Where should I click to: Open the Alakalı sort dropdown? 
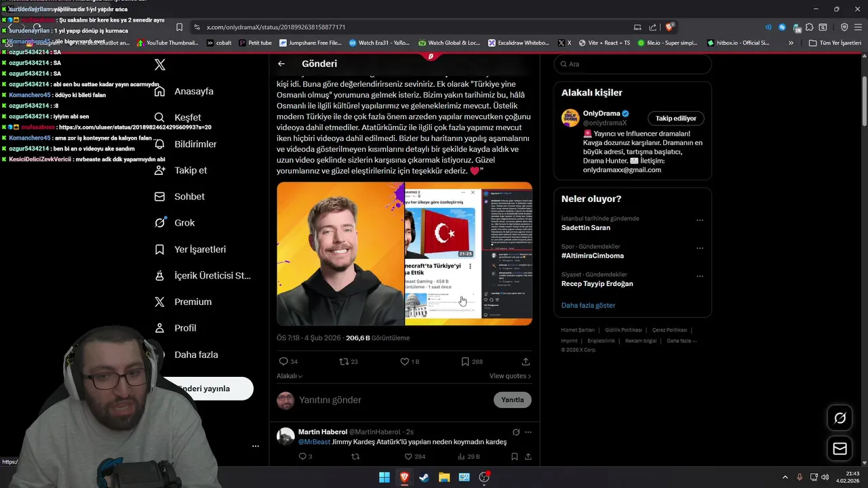290,376
